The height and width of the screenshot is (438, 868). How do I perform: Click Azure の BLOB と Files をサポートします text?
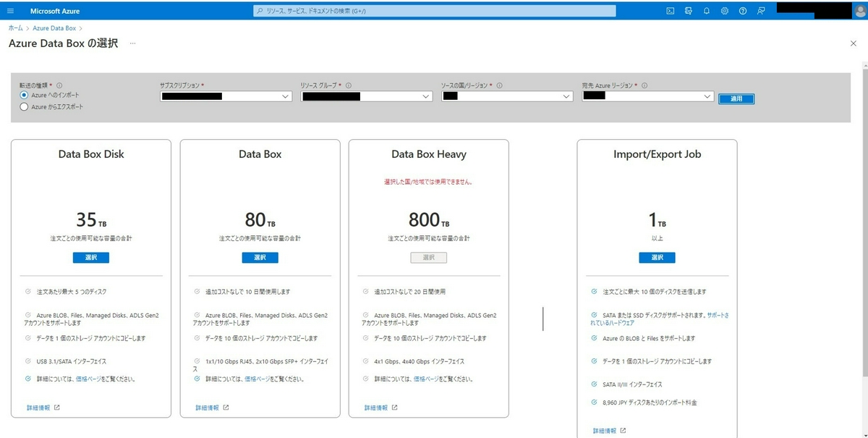pyautogui.click(x=649, y=338)
